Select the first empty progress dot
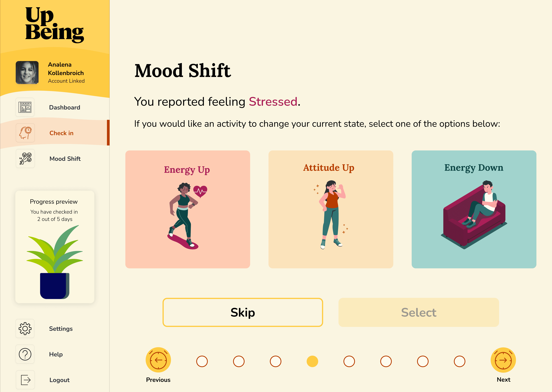 coord(202,361)
